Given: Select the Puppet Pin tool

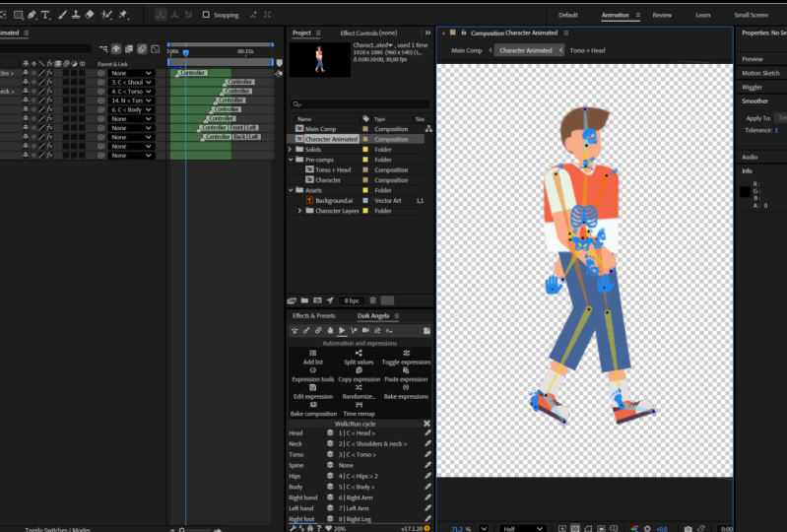Looking at the screenshot, I should pyautogui.click(x=123, y=15).
